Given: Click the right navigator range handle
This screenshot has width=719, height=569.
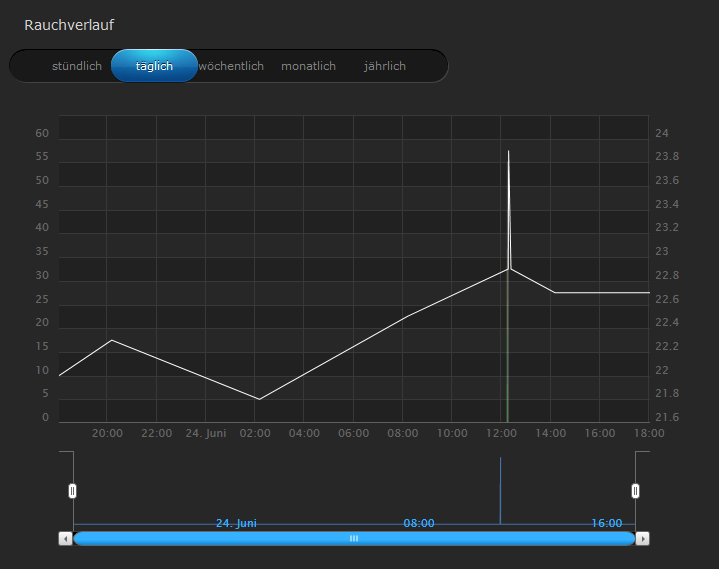Looking at the screenshot, I should coord(635,491).
